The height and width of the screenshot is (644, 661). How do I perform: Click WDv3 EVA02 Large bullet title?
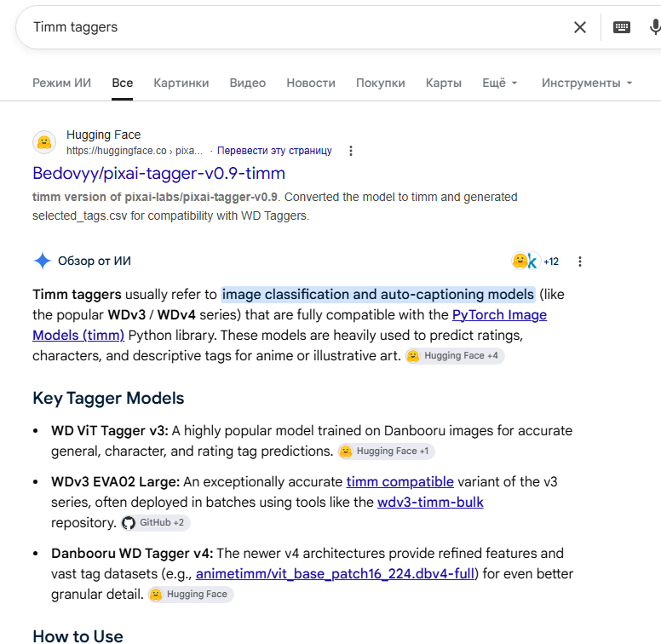pyautogui.click(x=116, y=482)
